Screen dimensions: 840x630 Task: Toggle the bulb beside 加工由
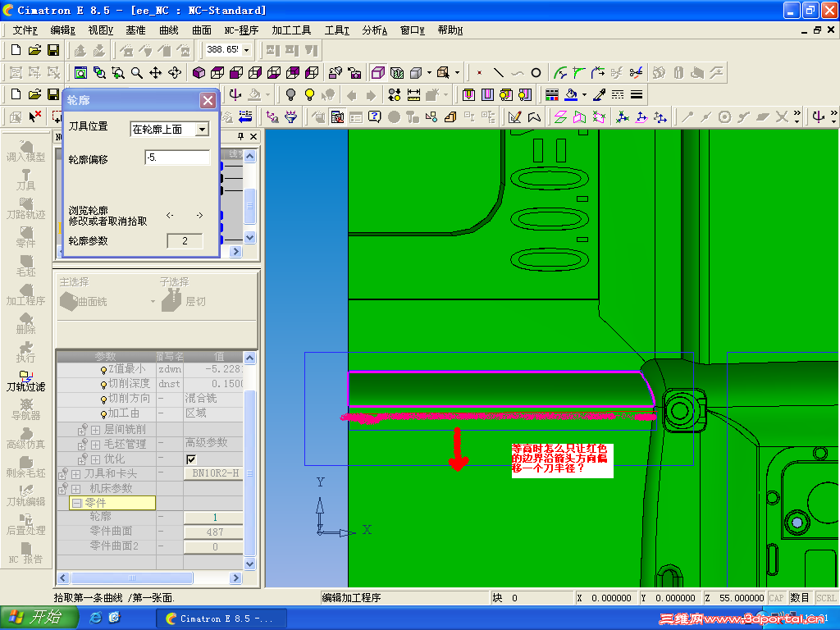pos(103,414)
